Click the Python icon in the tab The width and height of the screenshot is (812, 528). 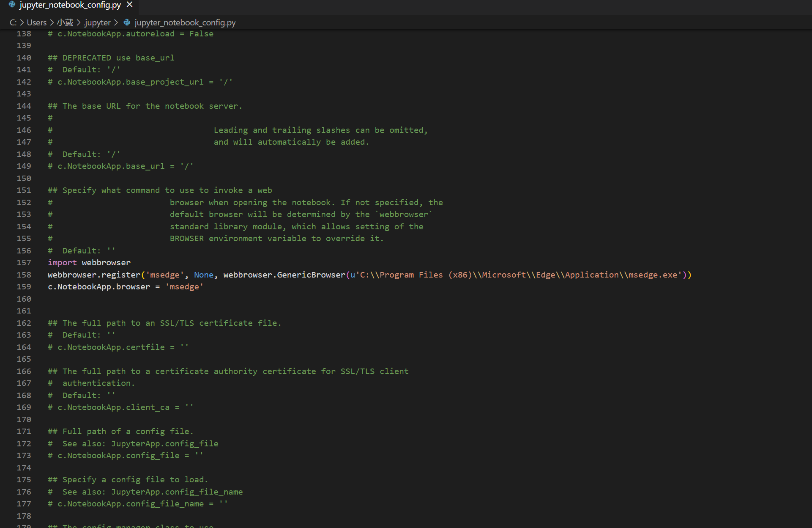pyautogui.click(x=12, y=5)
